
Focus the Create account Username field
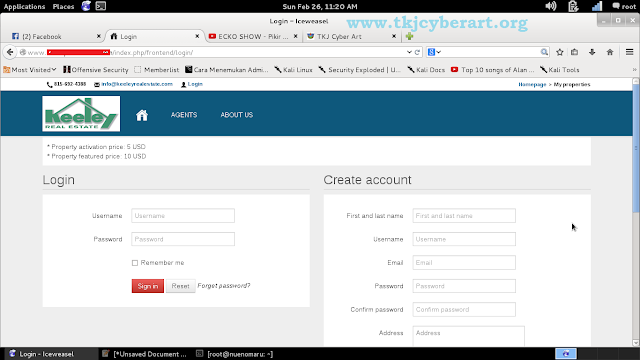point(464,239)
